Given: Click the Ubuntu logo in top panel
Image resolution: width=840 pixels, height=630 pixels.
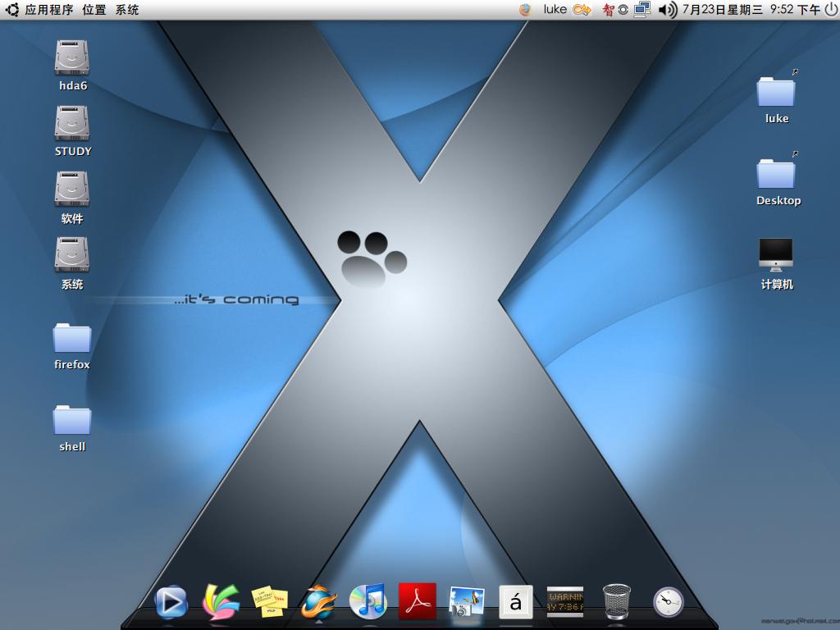Looking at the screenshot, I should (x=11, y=10).
